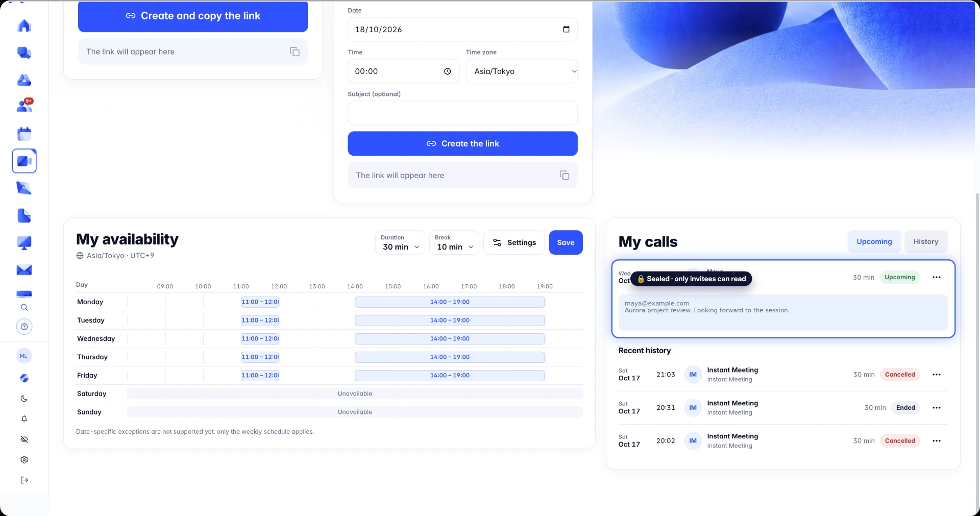Viewport: 980px width, 516px height.
Task: Select Monday 11:00–12:00 availability slot
Action: tap(260, 302)
